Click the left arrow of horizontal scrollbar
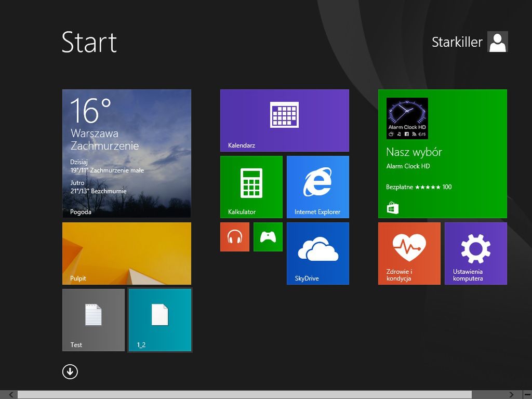 tap(11, 395)
